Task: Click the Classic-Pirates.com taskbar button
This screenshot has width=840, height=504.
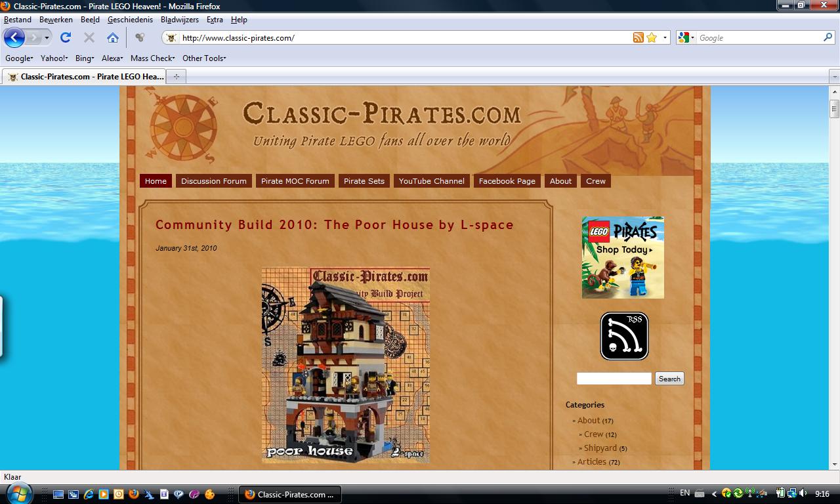Action: point(289,494)
